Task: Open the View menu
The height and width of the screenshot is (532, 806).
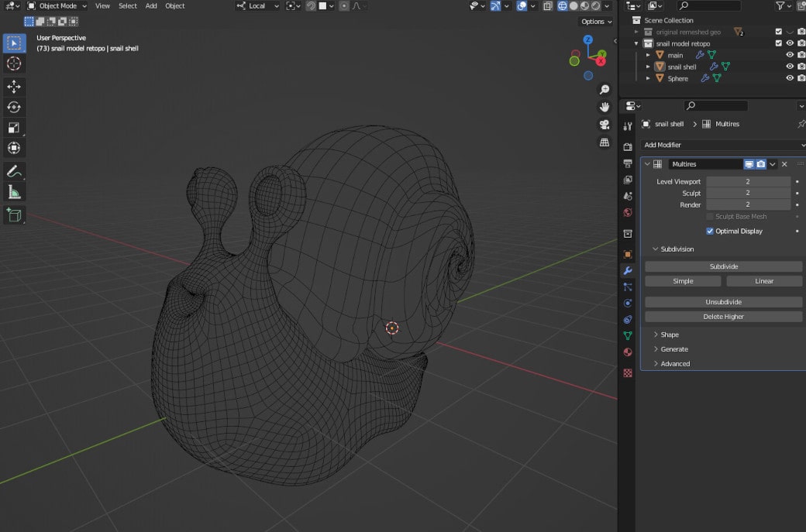Action: point(103,6)
